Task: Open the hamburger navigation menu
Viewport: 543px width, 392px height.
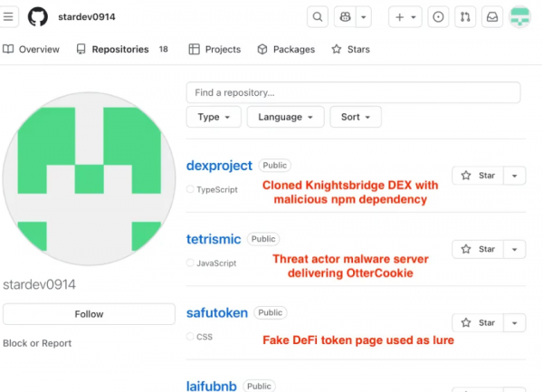Action: (10, 17)
